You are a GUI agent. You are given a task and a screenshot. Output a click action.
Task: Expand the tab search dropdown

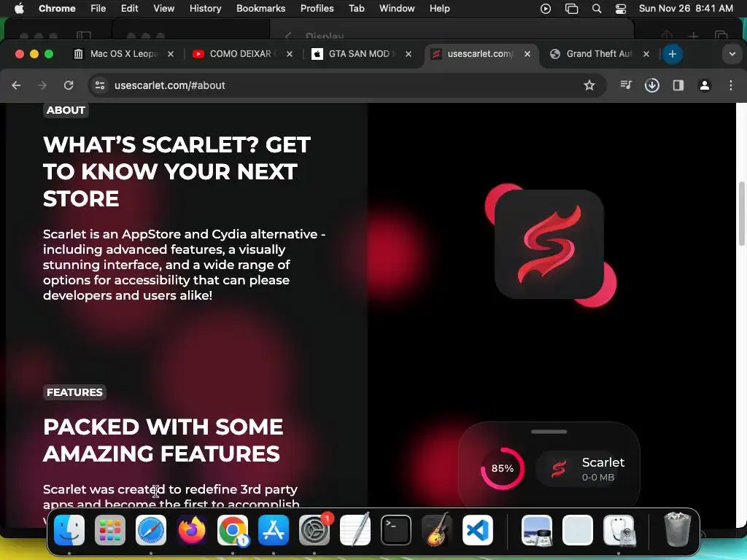click(x=732, y=54)
